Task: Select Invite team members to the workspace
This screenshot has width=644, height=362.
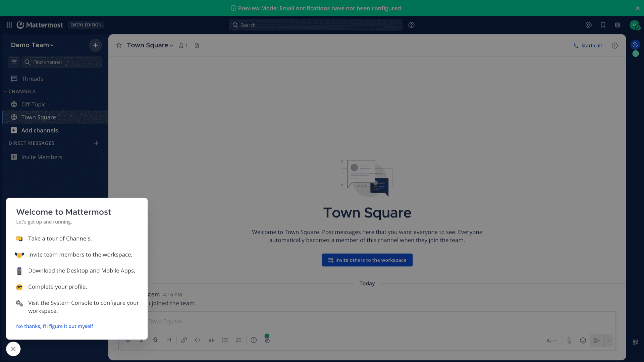Action: click(77, 255)
